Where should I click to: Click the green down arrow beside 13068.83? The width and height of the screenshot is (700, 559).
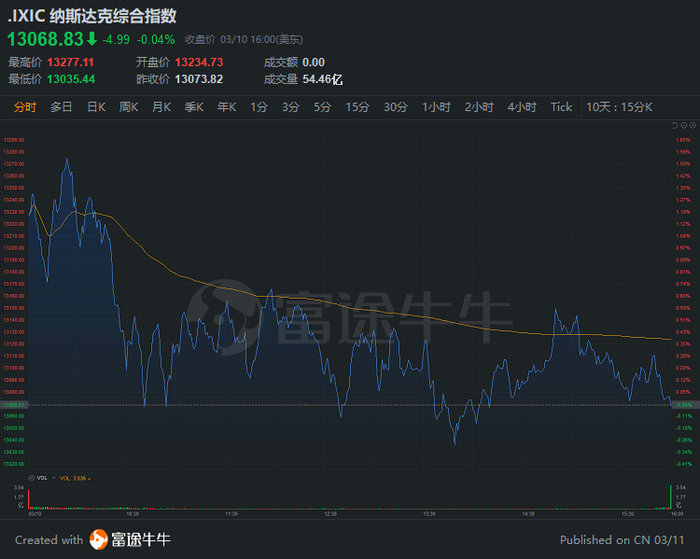coord(92,39)
